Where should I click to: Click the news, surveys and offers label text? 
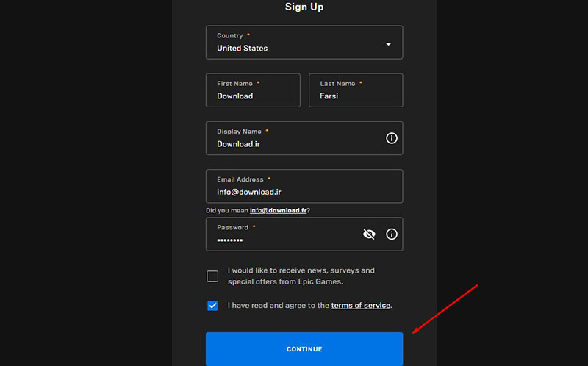coord(301,276)
